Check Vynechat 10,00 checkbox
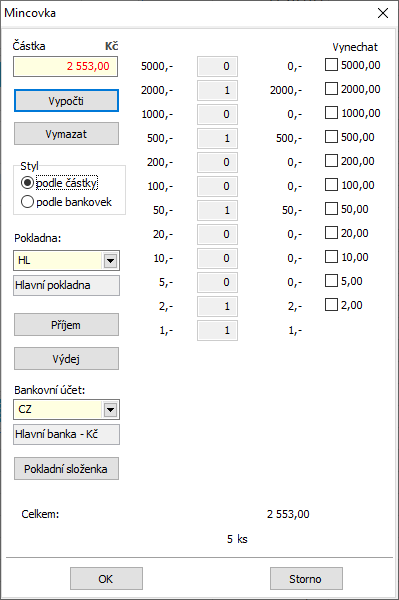 [x=331, y=257]
